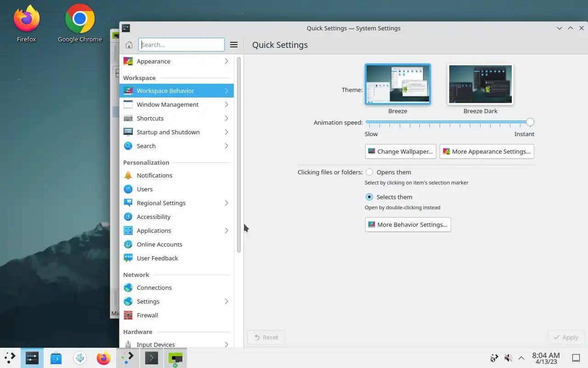
Task: Click the Animation speed slider handle
Action: [x=530, y=122]
